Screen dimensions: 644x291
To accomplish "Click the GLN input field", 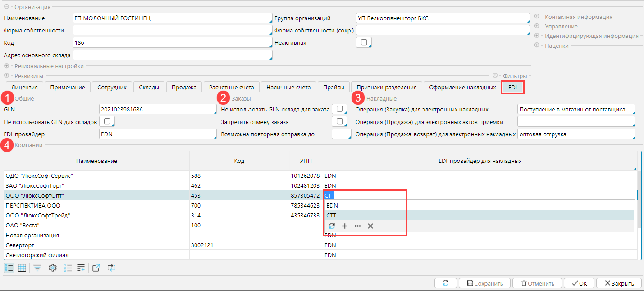I will click(157, 110).
